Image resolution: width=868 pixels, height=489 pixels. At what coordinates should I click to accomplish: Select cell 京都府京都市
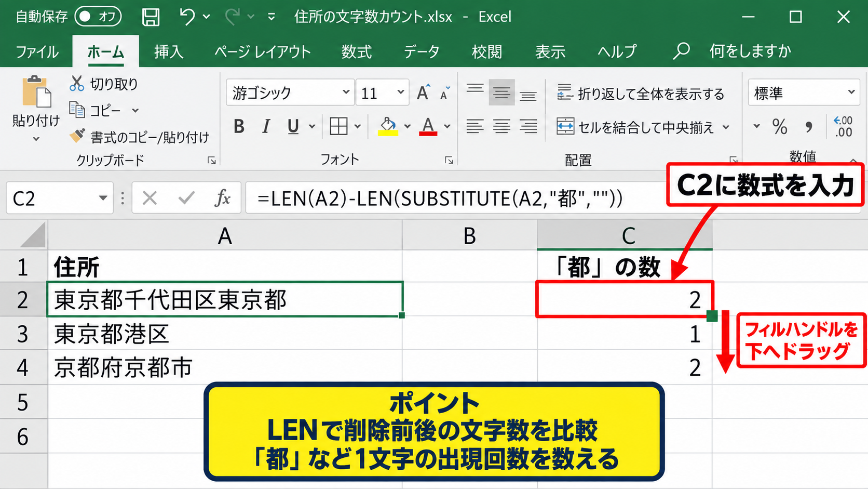pyautogui.click(x=225, y=367)
